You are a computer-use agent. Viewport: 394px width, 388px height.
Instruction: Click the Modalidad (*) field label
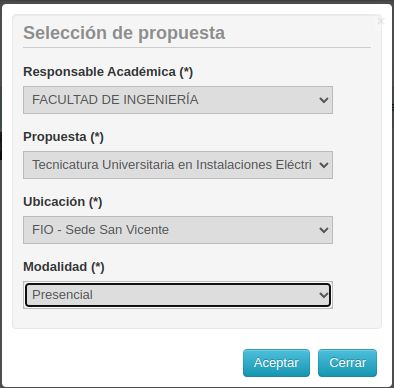tap(64, 267)
